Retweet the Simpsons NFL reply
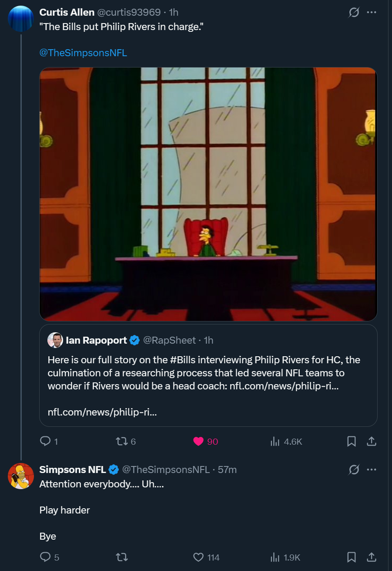The width and height of the screenshot is (392, 571). pos(122,557)
